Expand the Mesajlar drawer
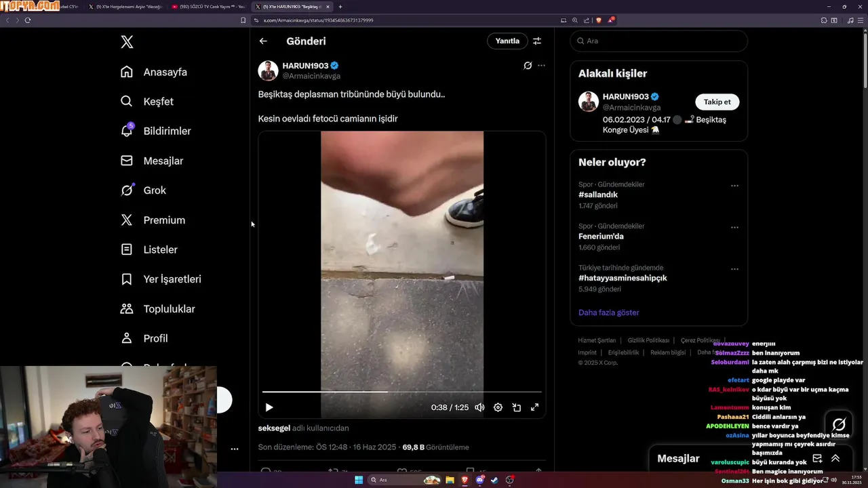868x488 pixels. (x=835, y=458)
